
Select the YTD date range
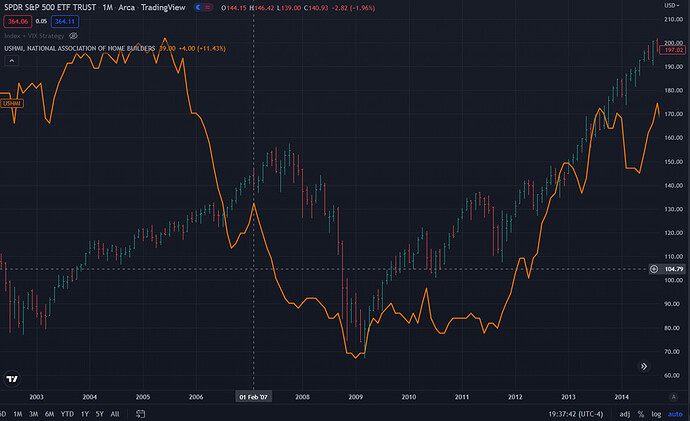(67, 414)
